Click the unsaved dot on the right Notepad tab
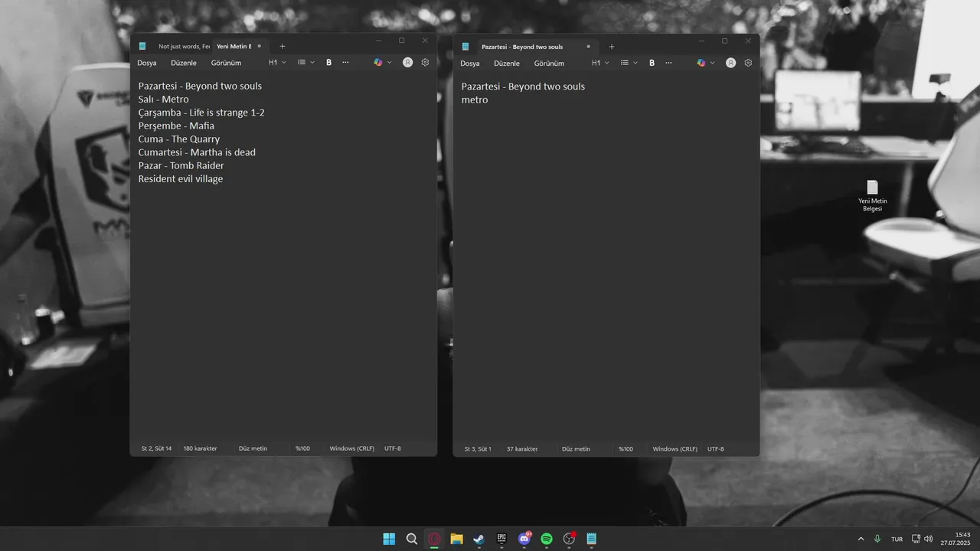This screenshot has width=980, height=551. click(588, 47)
